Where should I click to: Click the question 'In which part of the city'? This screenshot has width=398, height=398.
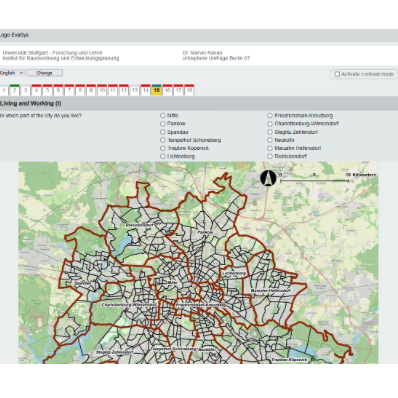pos(41,115)
